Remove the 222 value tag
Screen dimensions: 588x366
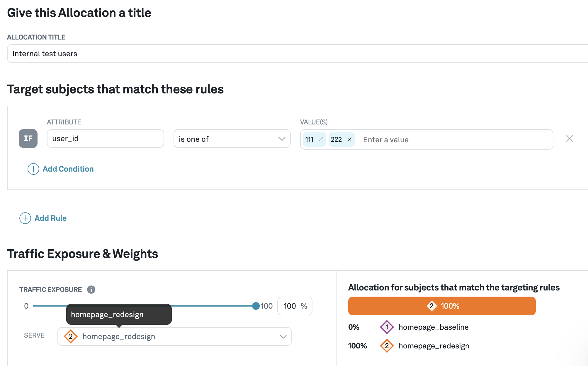pyautogui.click(x=349, y=139)
